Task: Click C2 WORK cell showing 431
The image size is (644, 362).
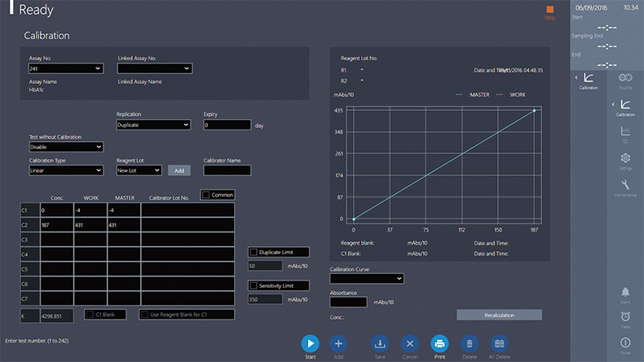Action: point(90,225)
